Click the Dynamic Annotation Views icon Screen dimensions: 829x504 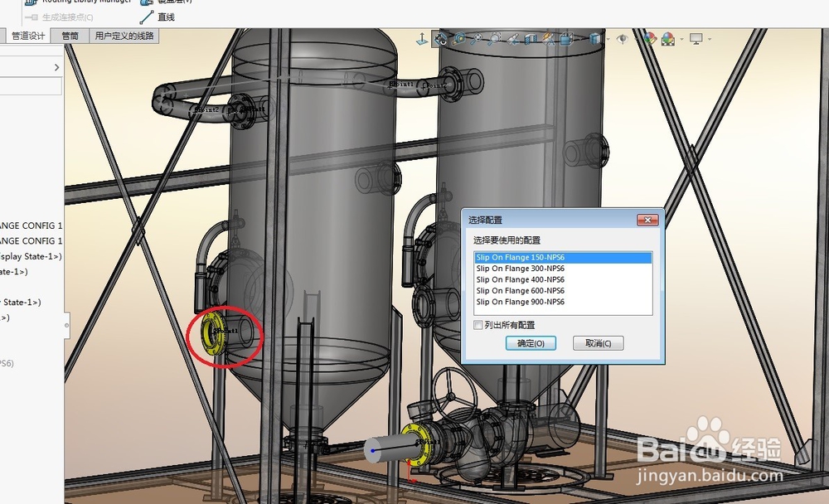click(548, 39)
